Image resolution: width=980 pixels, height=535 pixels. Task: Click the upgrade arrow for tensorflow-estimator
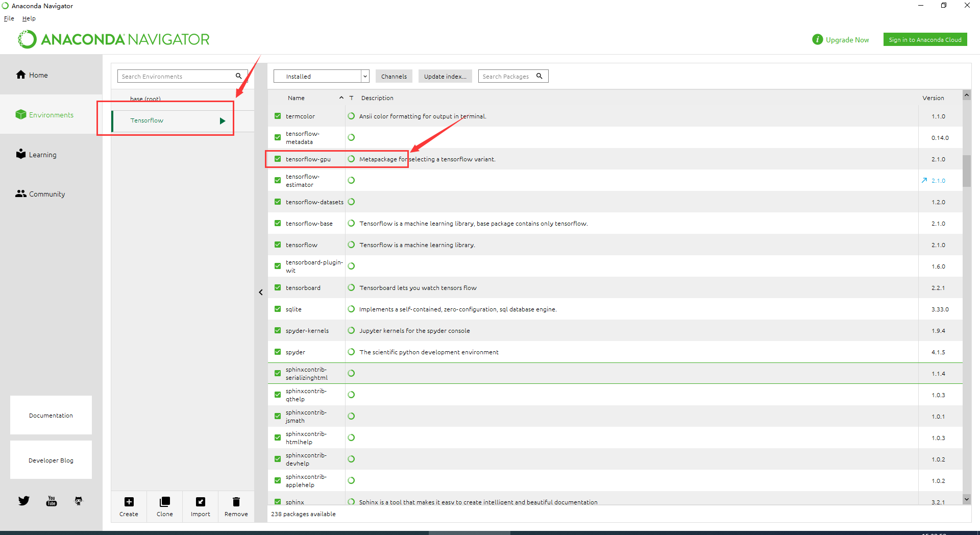(924, 180)
